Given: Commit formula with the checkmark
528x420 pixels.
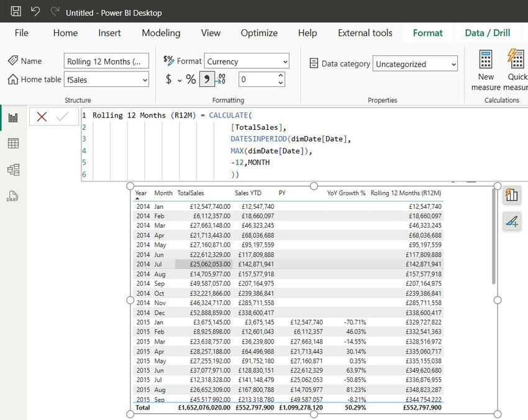Looking at the screenshot, I should 62,117.
